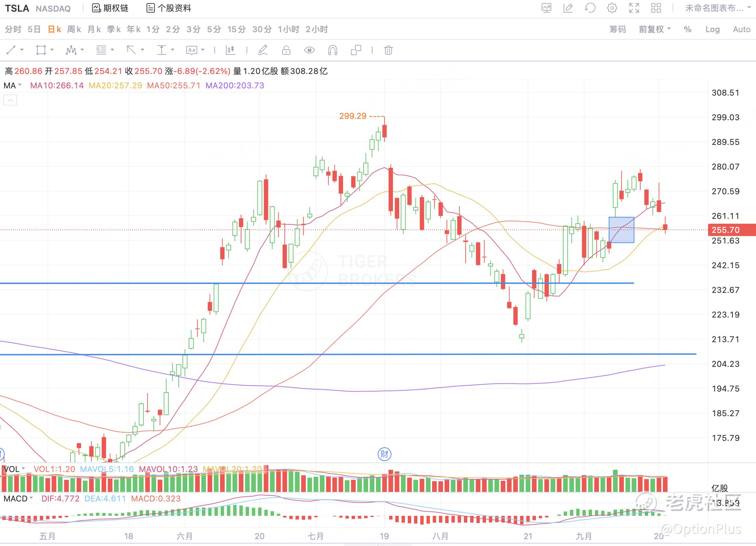Select the Fibonacci levels tool
This screenshot has height=546, width=756.
tap(101, 50)
